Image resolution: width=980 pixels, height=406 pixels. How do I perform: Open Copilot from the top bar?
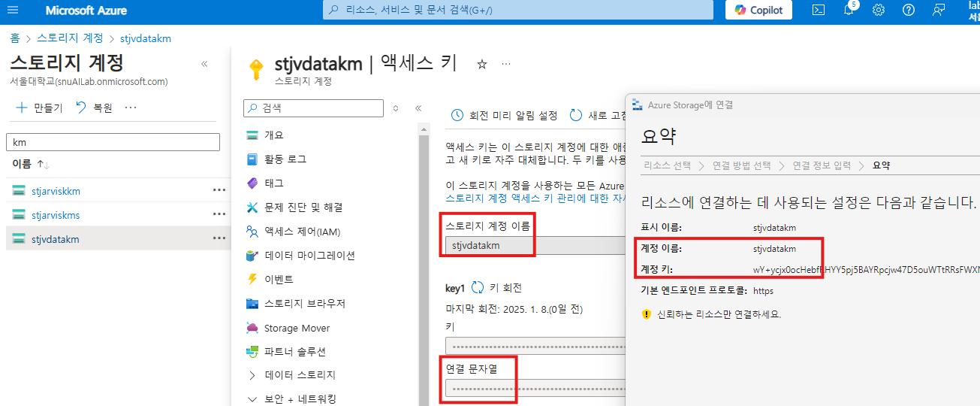[758, 10]
